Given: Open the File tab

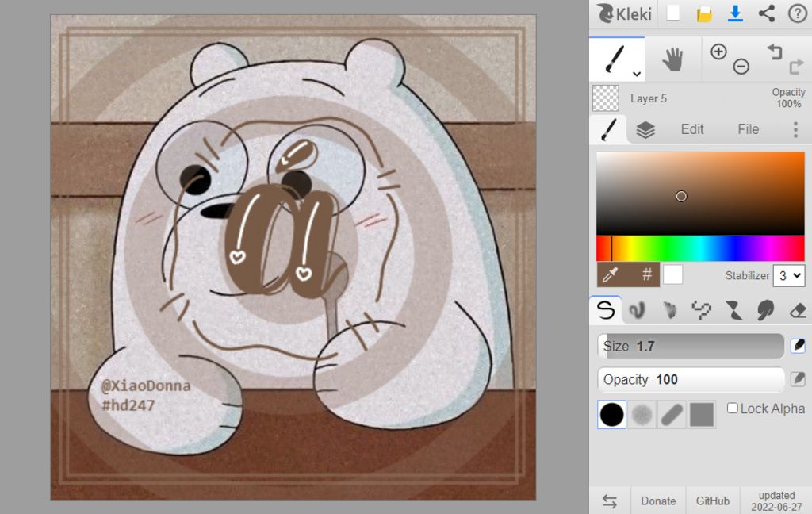Looking at the screenshot, I should click(x=749, y=129).
